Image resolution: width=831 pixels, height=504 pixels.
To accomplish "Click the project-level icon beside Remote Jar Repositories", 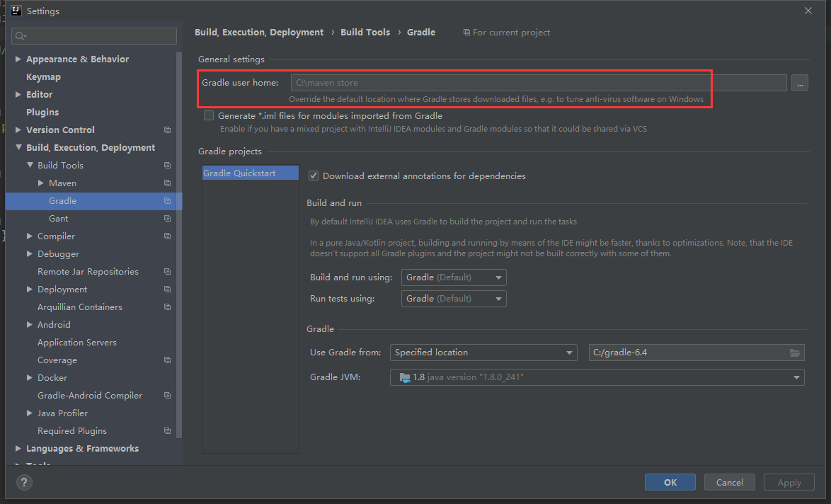I will coord(167,271).
